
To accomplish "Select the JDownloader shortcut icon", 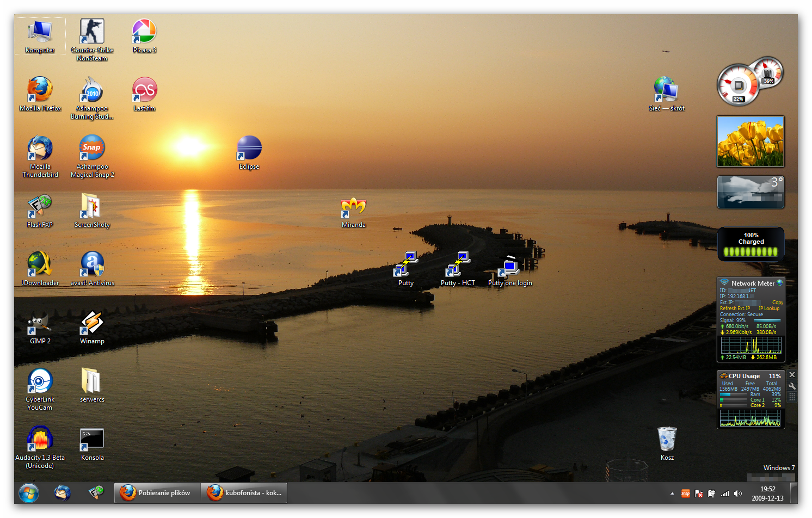I will 40,265.
